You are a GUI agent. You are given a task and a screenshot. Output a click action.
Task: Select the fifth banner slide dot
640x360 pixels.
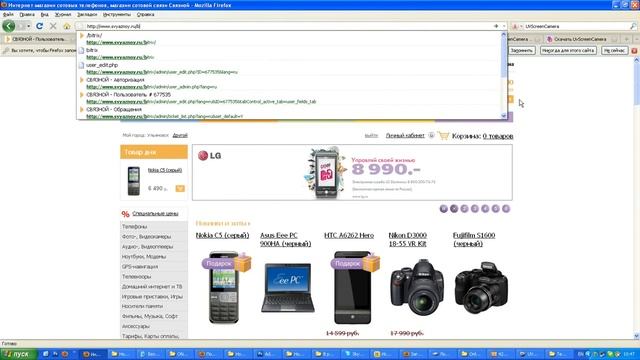pos(485,209)
